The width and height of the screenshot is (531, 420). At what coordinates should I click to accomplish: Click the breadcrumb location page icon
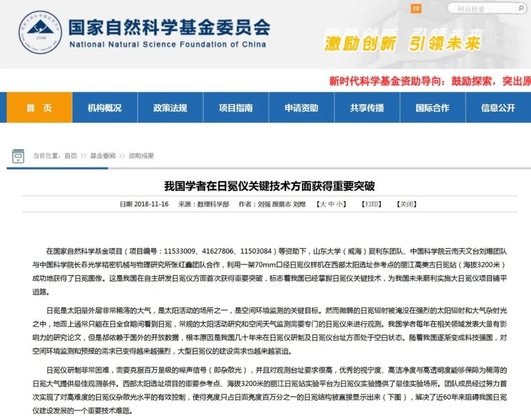(x=18, y=156)
